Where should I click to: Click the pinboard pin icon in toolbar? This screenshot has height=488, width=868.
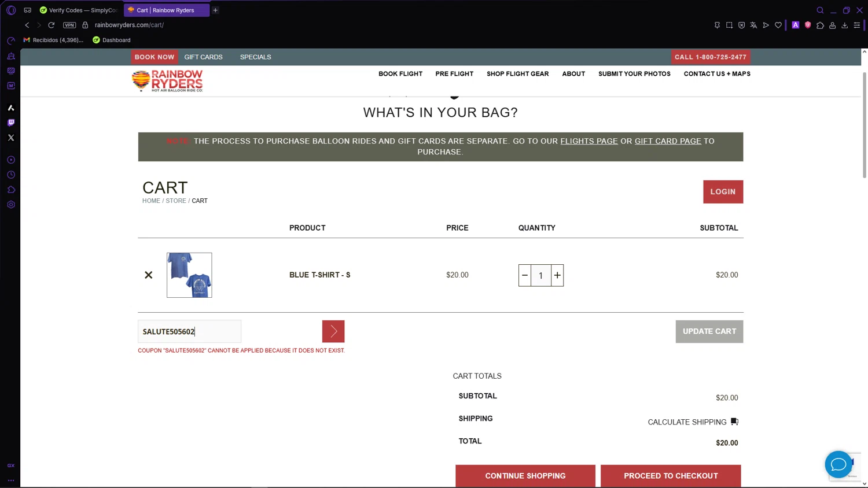717,25
